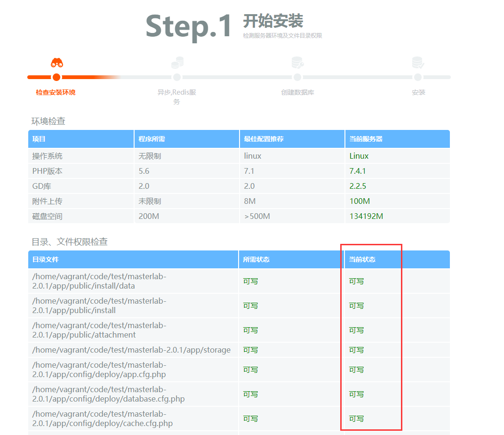
Task: Click the 环境检查 section heading
Action: [48, 121]
